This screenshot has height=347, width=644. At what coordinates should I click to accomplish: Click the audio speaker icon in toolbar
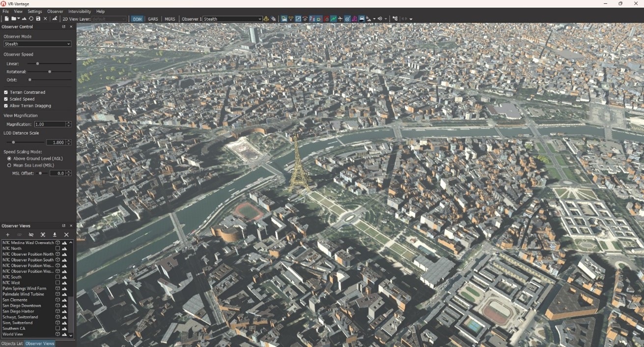coord(380,19)
